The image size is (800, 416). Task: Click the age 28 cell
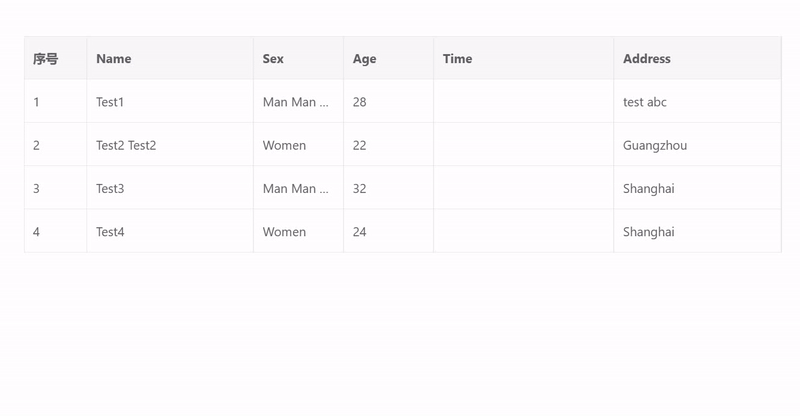point(360,102)
